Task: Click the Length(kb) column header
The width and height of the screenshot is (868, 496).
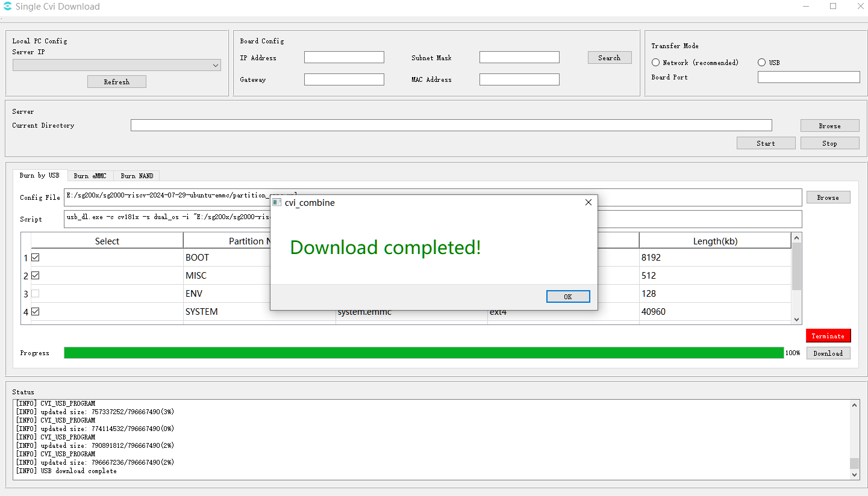Action: (x=715, y=241)
